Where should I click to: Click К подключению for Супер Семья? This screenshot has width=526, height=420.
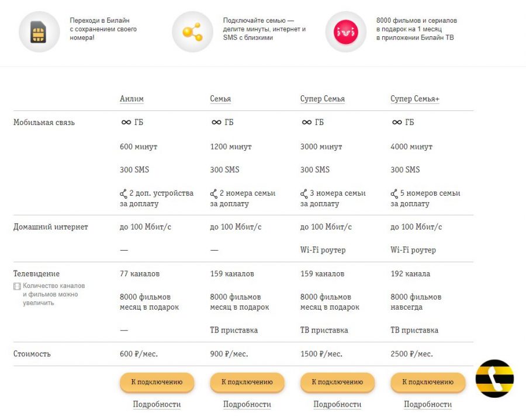337,382
